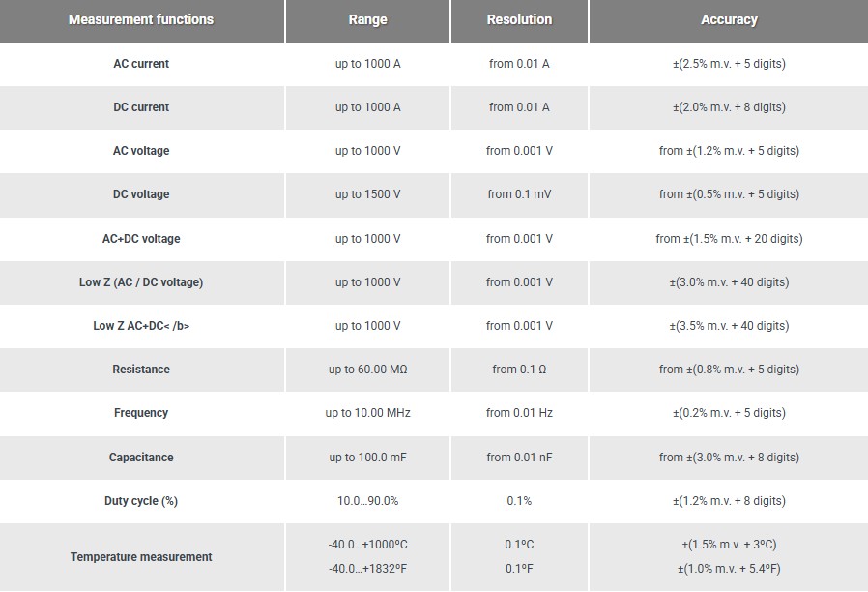Select the Resistance range 'up to 60.00 MΩ'
868x592 pixels.
(367, 370)
